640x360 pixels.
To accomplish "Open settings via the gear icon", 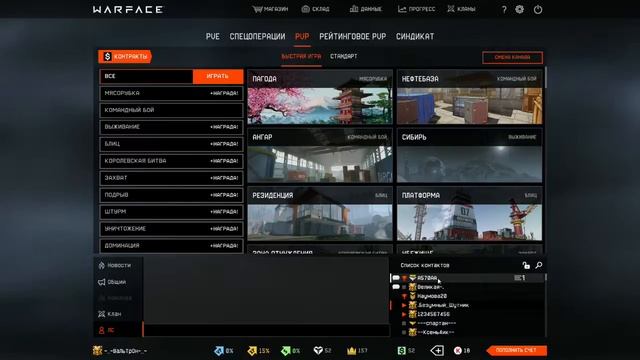I will (x=519, y=9).
